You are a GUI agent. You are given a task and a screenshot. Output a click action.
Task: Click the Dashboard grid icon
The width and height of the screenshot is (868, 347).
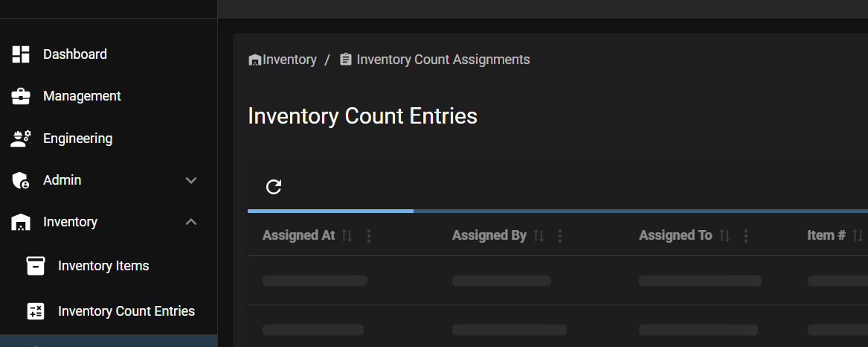tap(21, 54)
